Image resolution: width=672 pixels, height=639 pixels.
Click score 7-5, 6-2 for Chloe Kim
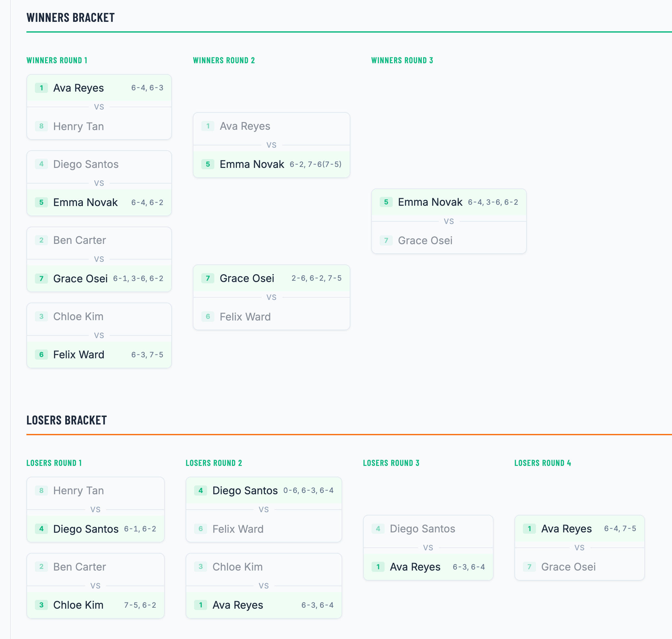coord(140,605)
